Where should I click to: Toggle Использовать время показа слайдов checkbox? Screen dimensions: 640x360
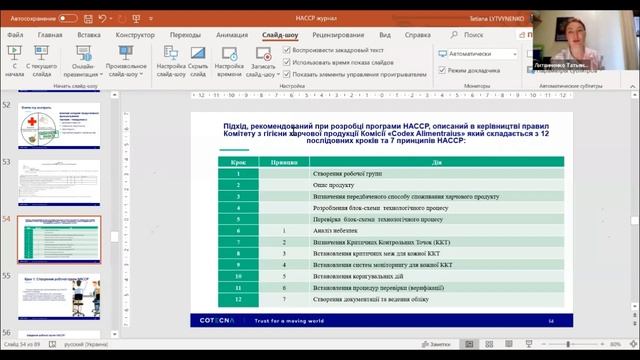click(x=287, y=62)
